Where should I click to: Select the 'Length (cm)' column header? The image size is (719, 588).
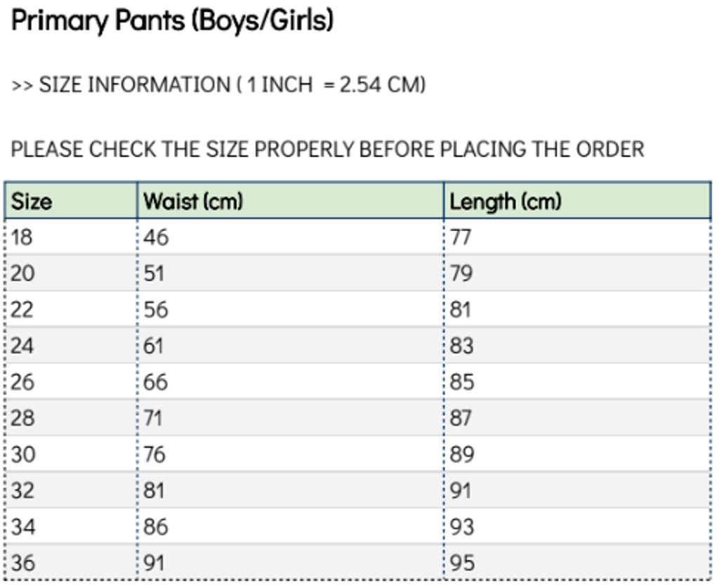point(506,202)
